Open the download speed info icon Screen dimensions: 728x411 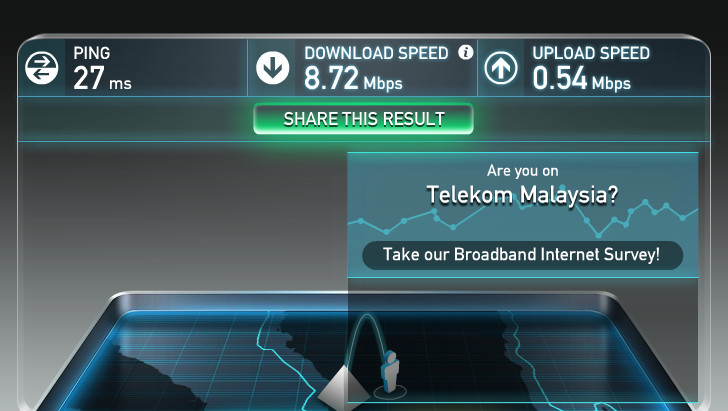pos(465,52)
